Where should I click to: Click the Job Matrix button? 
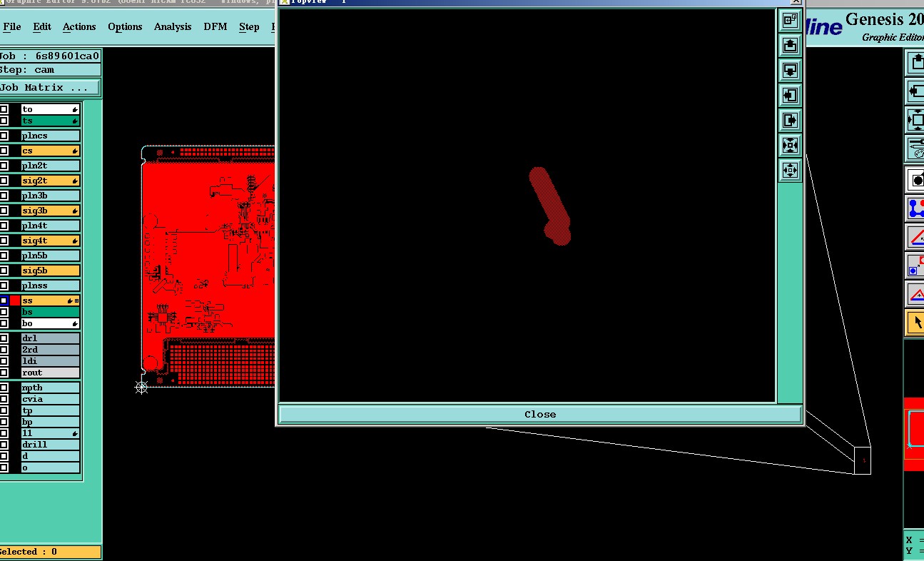pyautogui.click(x=50, y=88)
